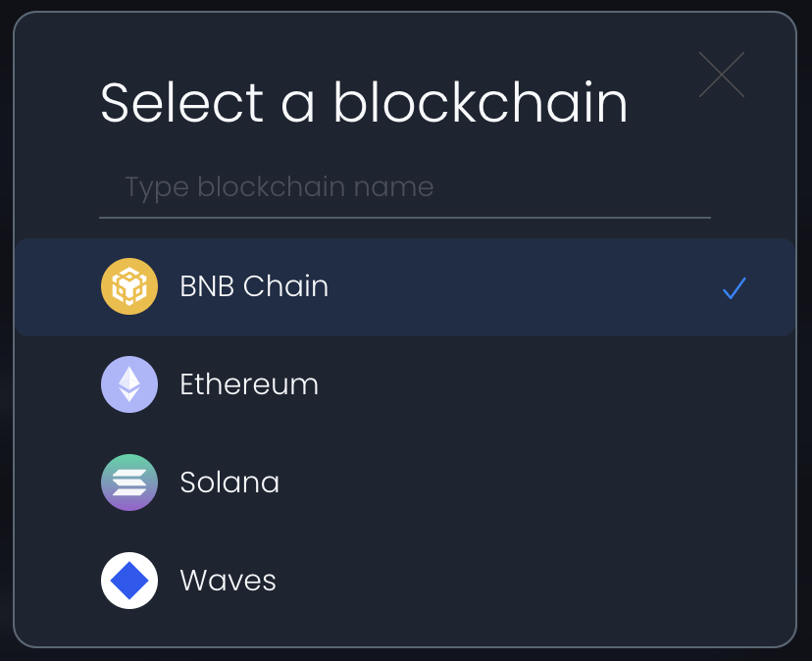Click the Ethereum diamond logo icon
The height and width of the screenshot is (661, 812).
pos(129,384)
